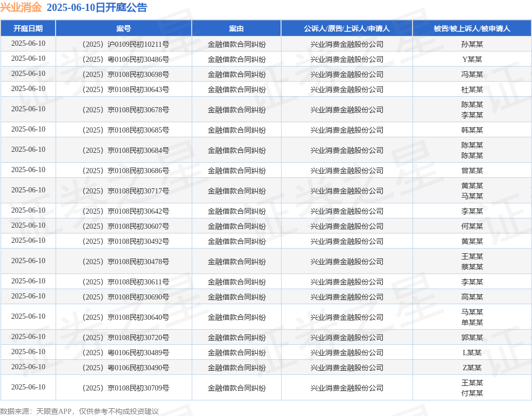
Task: Click defendant L某某
Action: [x=472, y=353]
